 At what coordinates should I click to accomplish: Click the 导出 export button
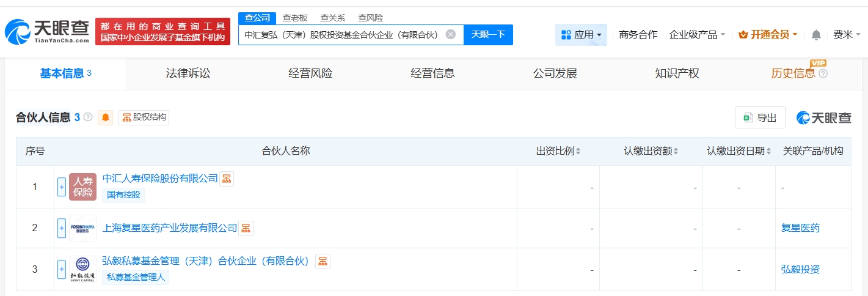tap(760, 118)
